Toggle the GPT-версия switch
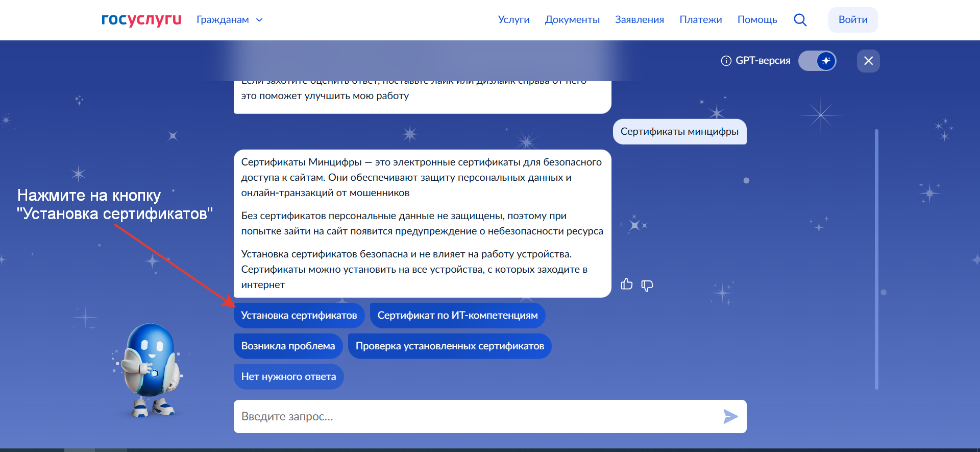This screenshot has width=980, height=452. click(817, 61)
